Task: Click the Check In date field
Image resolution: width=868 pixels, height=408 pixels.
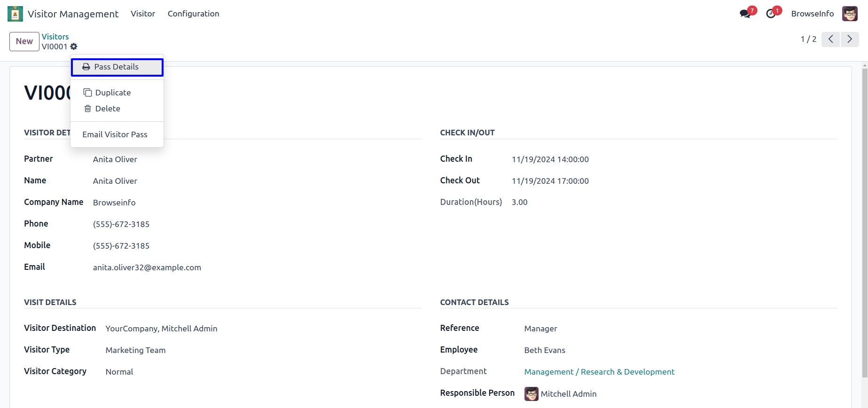Action: (x=550, y=159)
